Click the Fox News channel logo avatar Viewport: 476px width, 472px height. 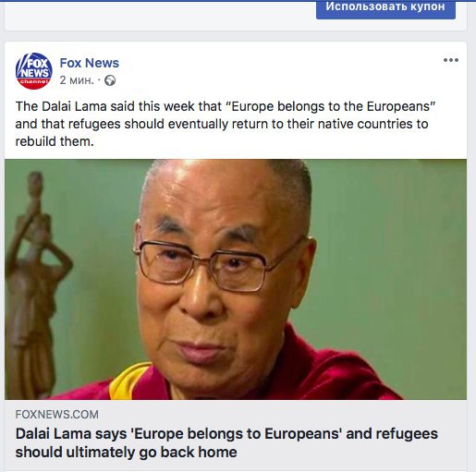[34, 71]
